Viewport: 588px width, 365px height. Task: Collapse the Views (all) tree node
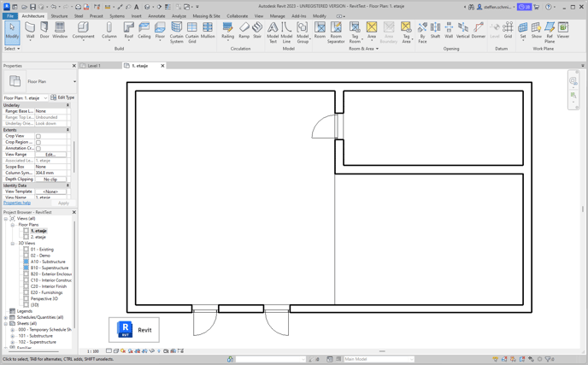pyautogui.click(x=6, y=218)
